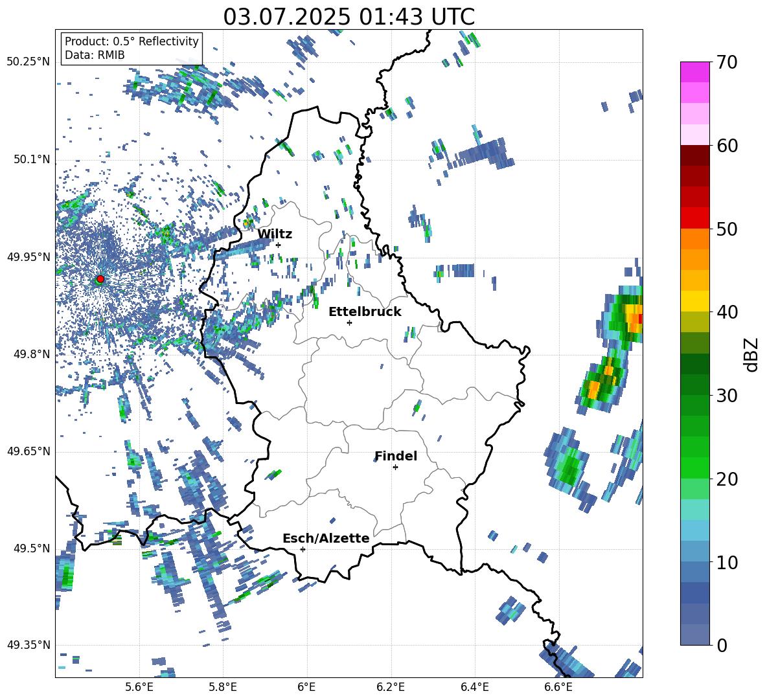Click the 40 colorbar tick label
Image resolution: width=767 pixels, height=700 pixels.
[x=726, y=312]
